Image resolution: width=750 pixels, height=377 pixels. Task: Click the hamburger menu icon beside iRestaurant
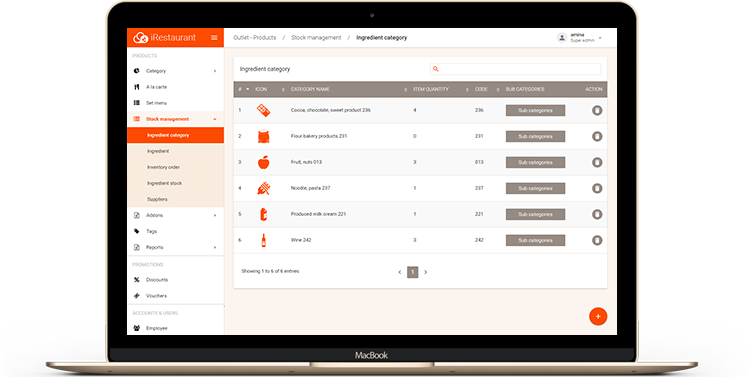click(x=214, y=37)
